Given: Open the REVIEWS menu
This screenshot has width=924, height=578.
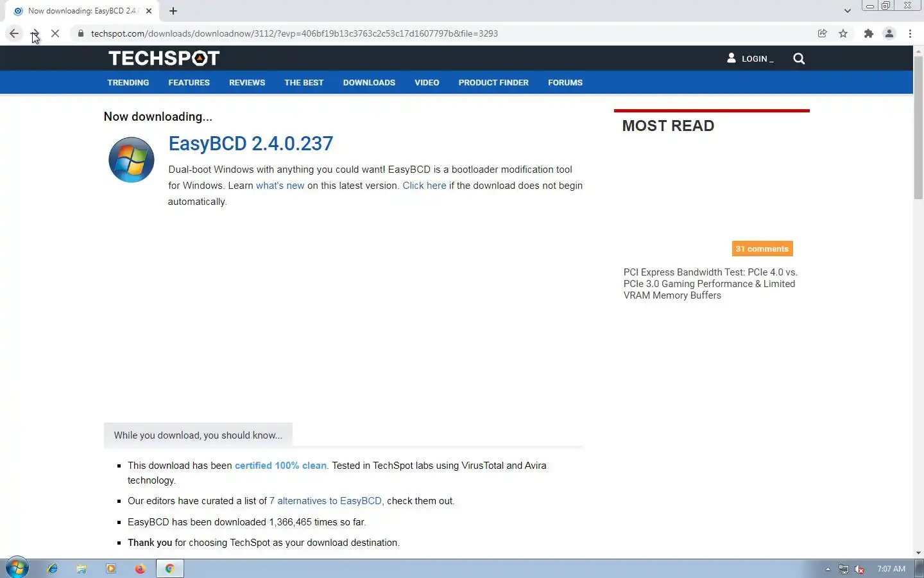Looking at the screenshot, I should click(247, 83).
